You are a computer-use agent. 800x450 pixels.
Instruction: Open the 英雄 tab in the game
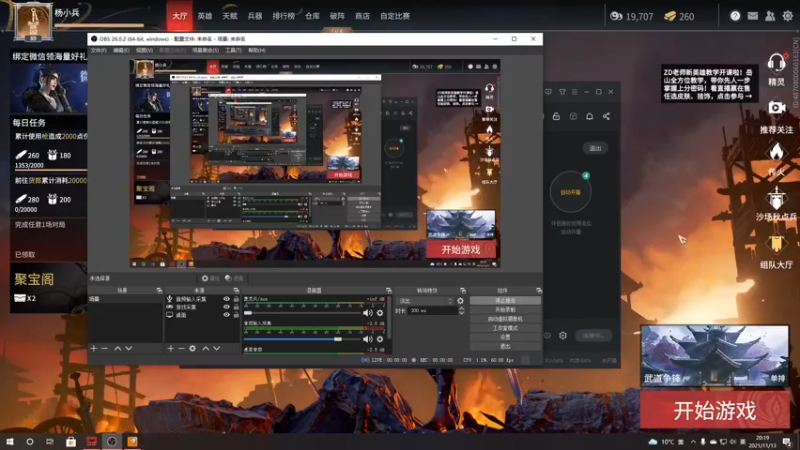pos(205,16)
